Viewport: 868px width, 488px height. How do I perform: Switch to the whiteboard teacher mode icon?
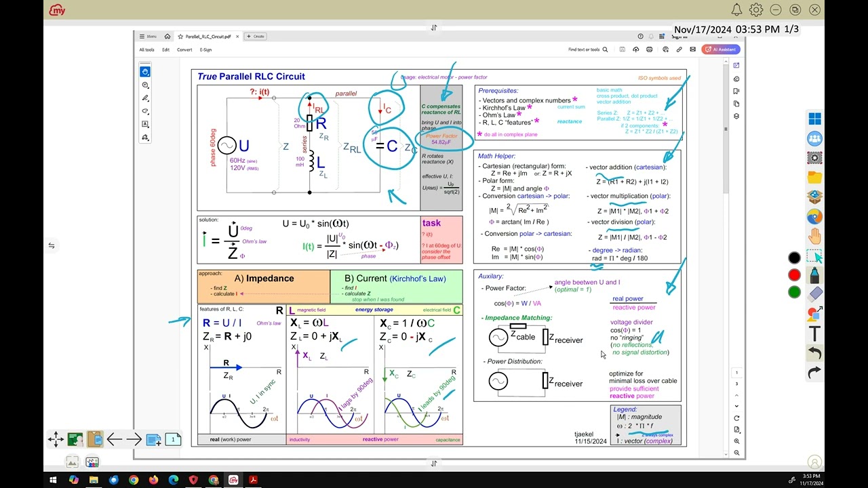coord(75,439)
